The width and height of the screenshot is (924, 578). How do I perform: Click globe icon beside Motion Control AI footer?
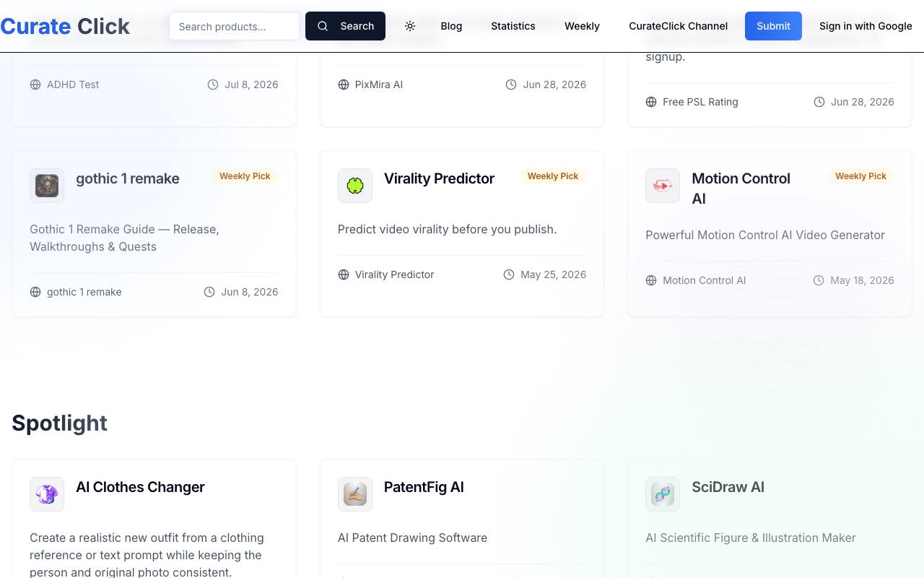click(651, 280)
